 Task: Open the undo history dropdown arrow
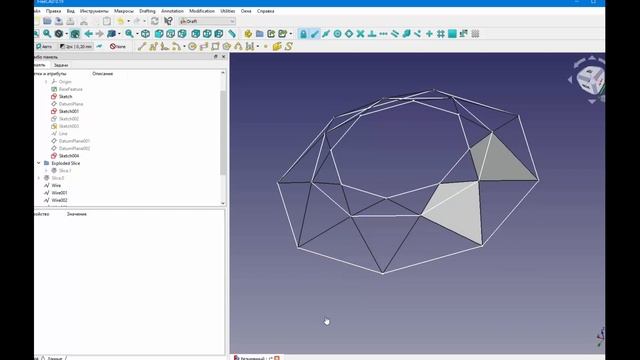pyautogui.click(x=128, y=21)
